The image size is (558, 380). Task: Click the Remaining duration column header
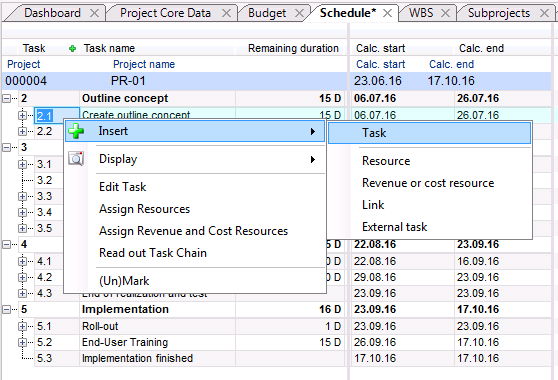293,48
